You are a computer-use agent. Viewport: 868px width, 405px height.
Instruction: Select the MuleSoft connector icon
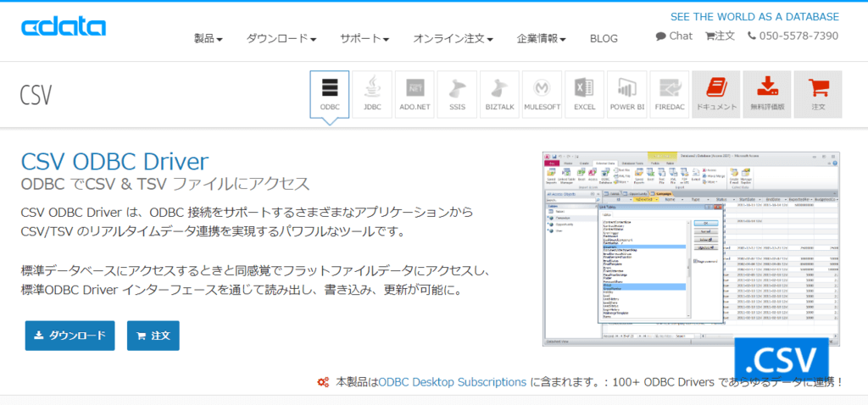pos(542,94)
